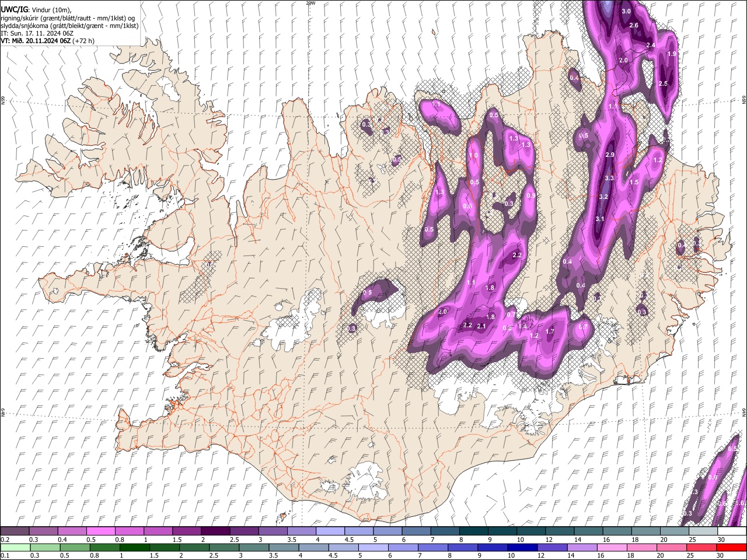Click the navy lower swatch between 10 and 12
Image resolution: width=747 pixels, height=560 pixels.
[522, 547]
